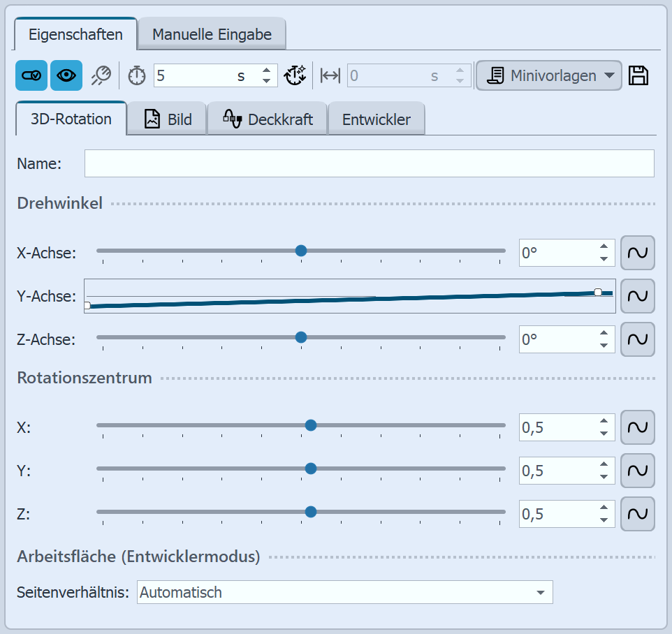The width and height of the screenshot is (672, 634).
Task: Click the horizontal spacing arrows icon
Action: coord(328,75)
